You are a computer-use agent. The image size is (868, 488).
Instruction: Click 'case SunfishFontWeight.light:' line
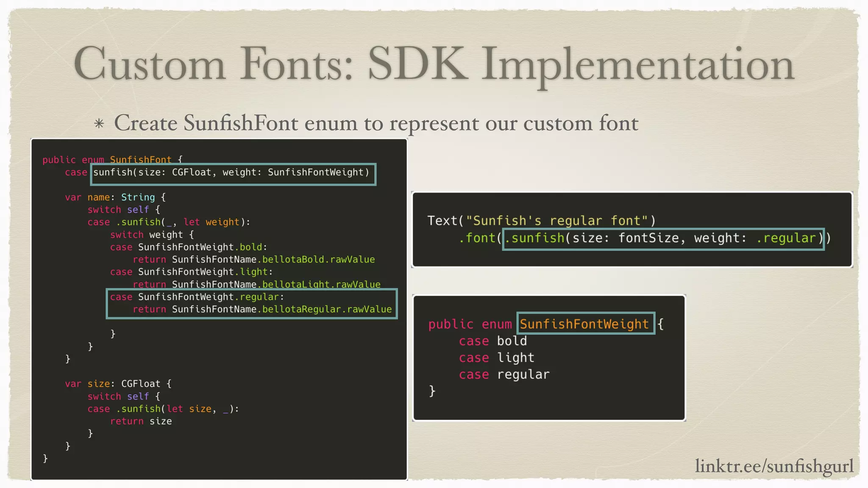191,272
